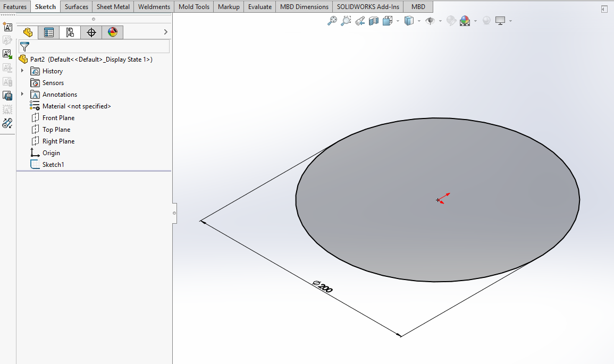Open the DisplayManager color ball tab

click(112, 32)
